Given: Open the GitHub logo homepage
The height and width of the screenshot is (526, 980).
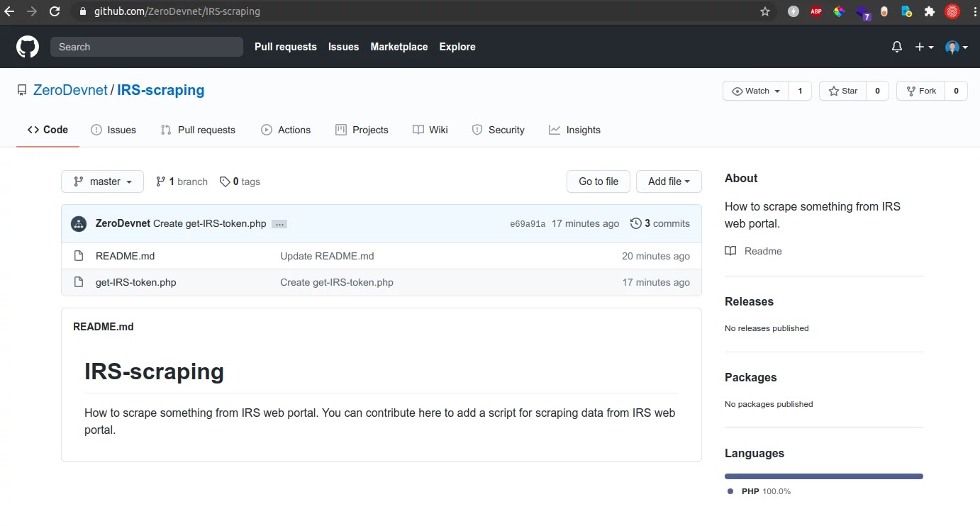Looking at the screenshot, I should point(28,47).
